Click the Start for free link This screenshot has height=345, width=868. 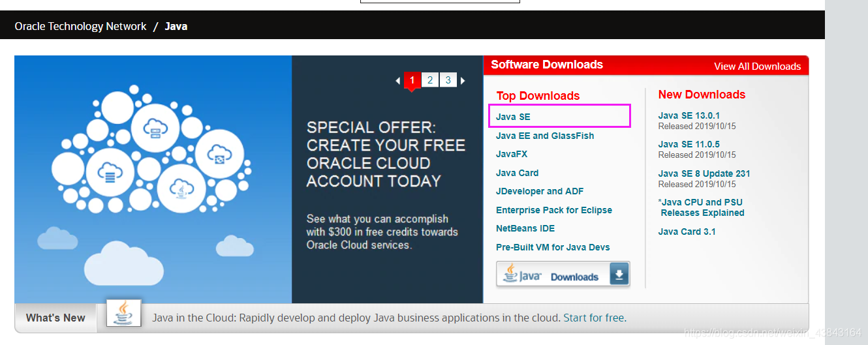pos(593,318)
